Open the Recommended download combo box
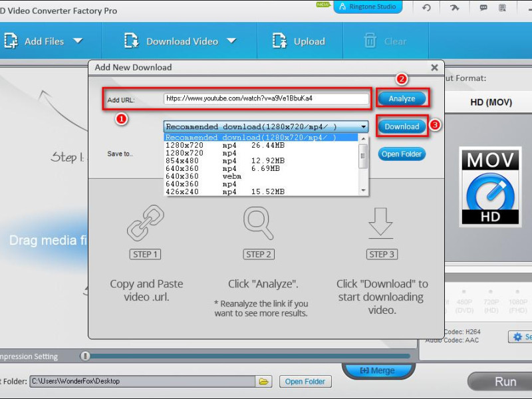 click(266, 126)
